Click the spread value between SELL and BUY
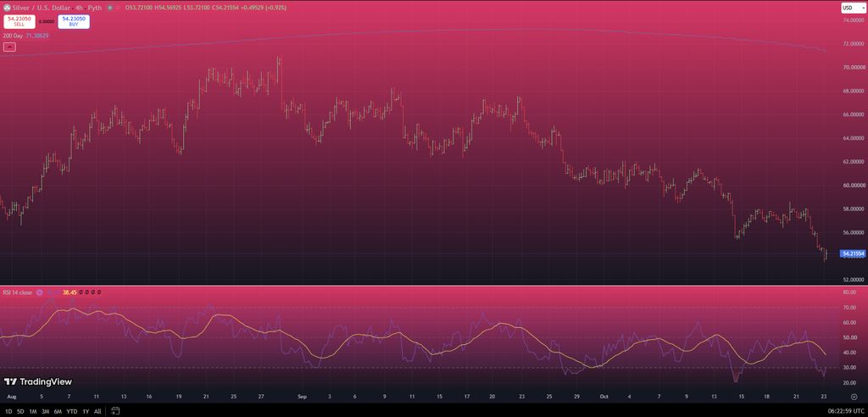The image size is (868, 417). tap(47, 21)
